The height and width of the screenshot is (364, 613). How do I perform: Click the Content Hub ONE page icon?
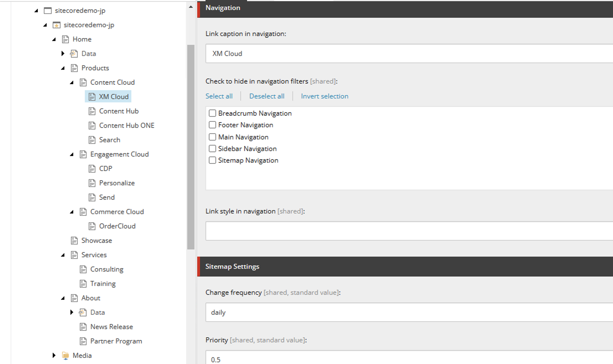(92, 126)
